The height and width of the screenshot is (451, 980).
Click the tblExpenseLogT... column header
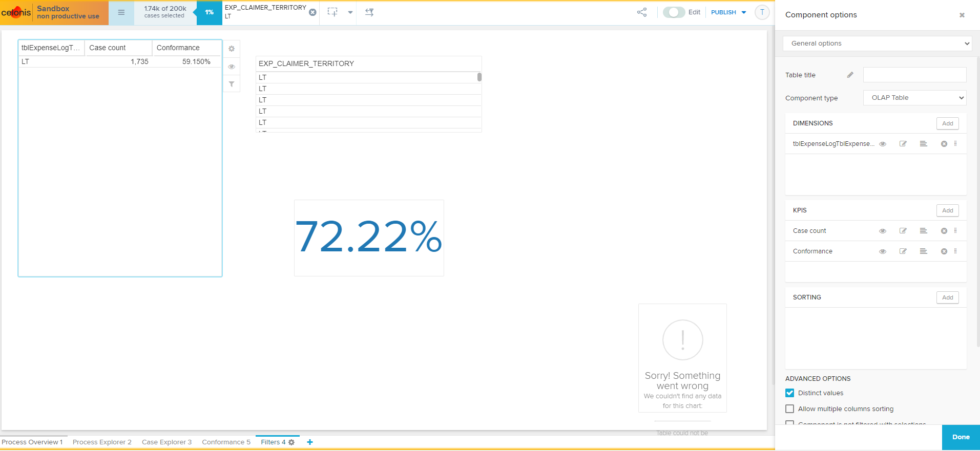click(x=52, y=48)
